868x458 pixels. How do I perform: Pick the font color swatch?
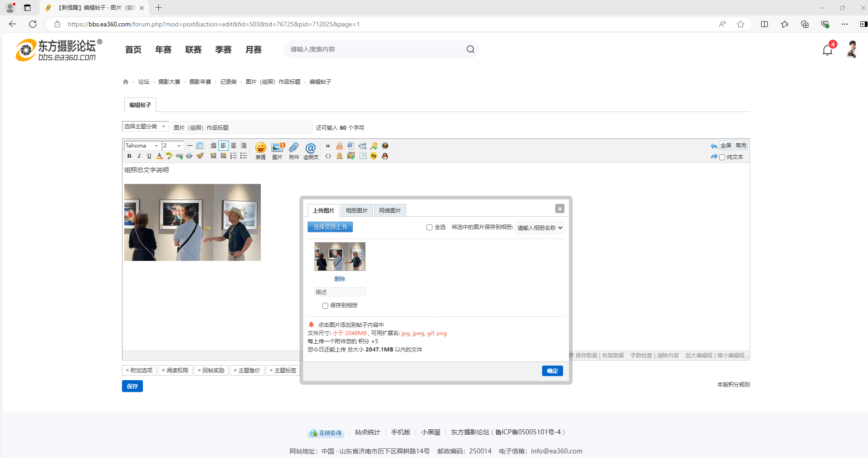pos(159,156)
